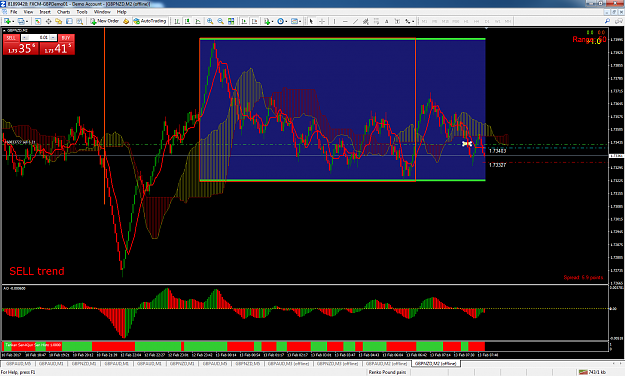Open the Arrows objects icon
Viewport: 625px width, 376px height.
(x=407, y=21)
